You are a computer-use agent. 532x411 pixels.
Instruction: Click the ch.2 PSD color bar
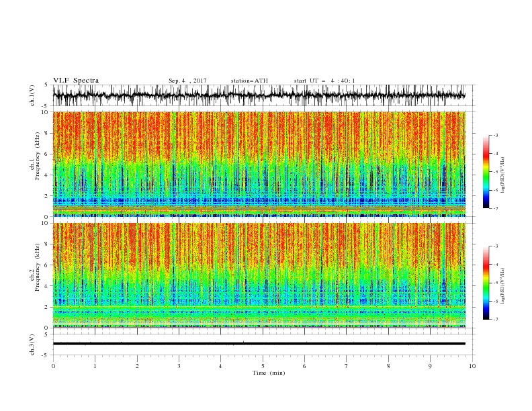pyautogui.click(x=486, y=283)
